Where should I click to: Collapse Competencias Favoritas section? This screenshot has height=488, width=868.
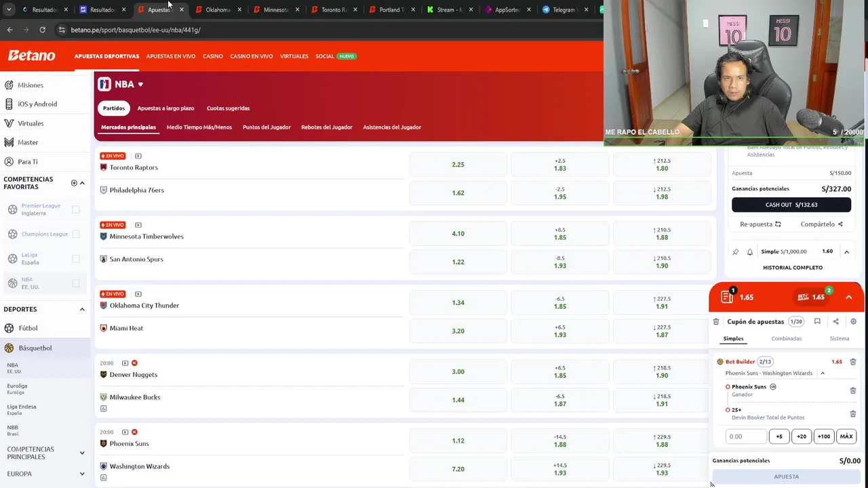(x=82, y=183)
